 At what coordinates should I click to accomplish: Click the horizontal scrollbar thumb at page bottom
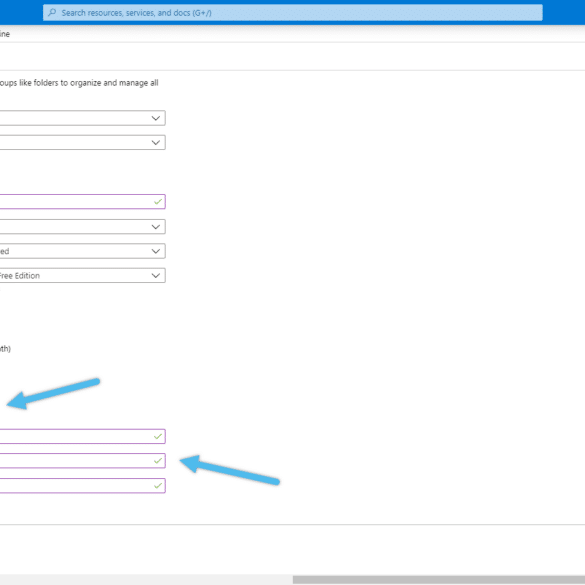coord(439,580)
